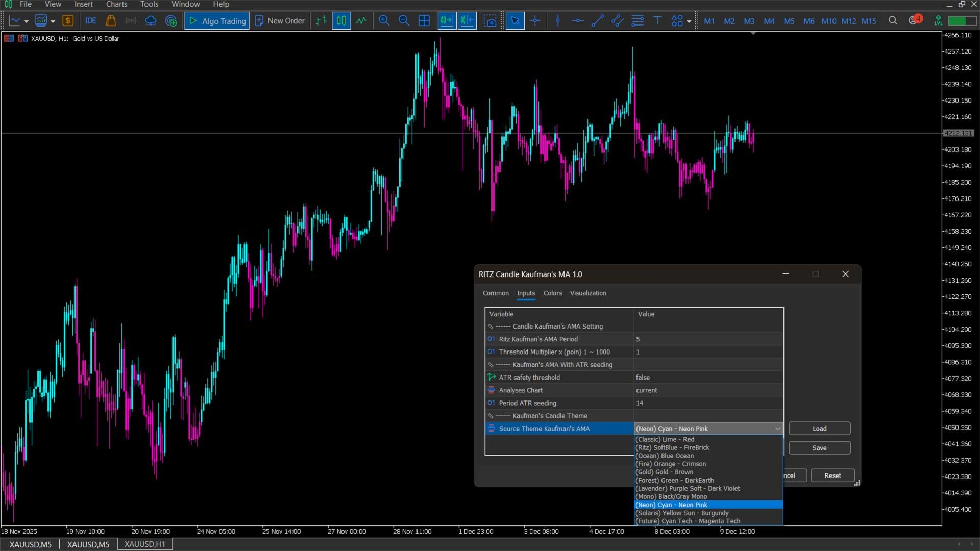The width and height of the screenshot is (980, 551).
Task: Toggle candlestick chart display mode
Action: click(341, 21)
